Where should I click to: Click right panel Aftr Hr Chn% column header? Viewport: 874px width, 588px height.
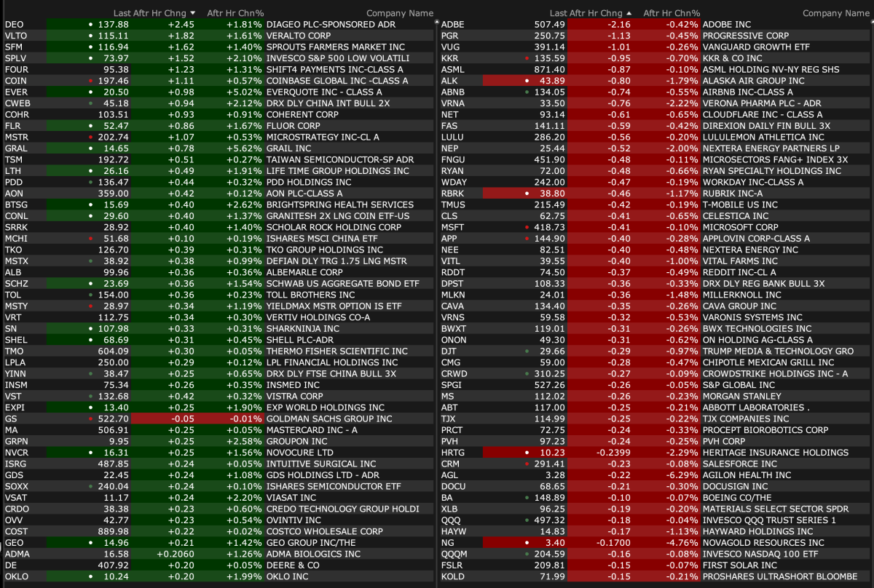click(672, 13)
